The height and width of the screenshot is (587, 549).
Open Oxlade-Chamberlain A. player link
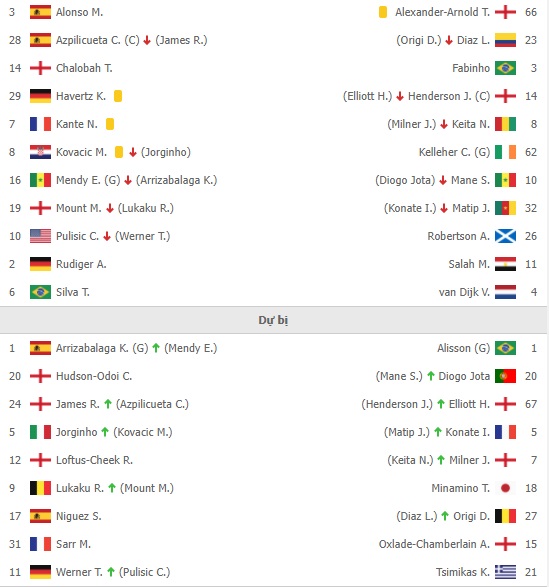click(434, 544)
